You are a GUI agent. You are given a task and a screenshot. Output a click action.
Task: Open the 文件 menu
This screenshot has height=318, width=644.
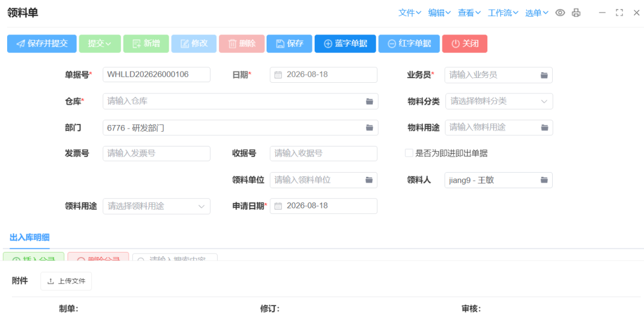click(410, 13)
